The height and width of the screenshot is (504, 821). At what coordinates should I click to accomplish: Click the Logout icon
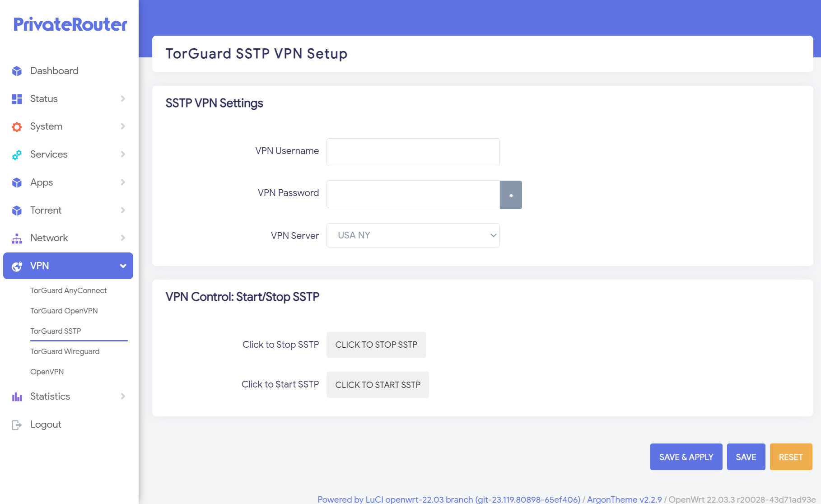(x=17, y=425)
